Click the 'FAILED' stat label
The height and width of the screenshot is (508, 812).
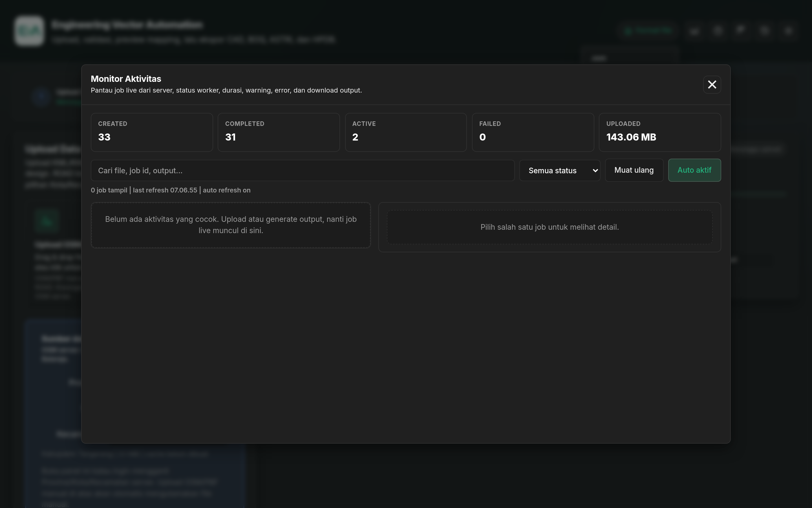click(x=490, y=124)
